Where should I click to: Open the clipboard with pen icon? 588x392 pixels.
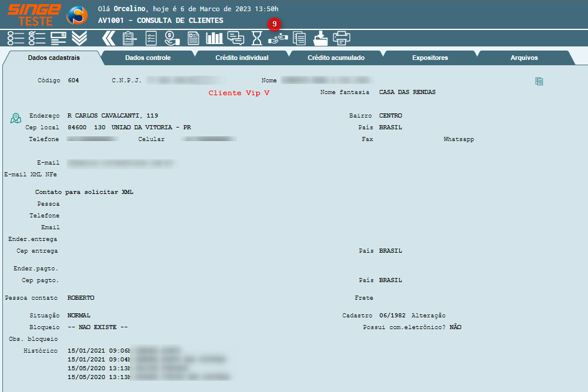[129, 39]
